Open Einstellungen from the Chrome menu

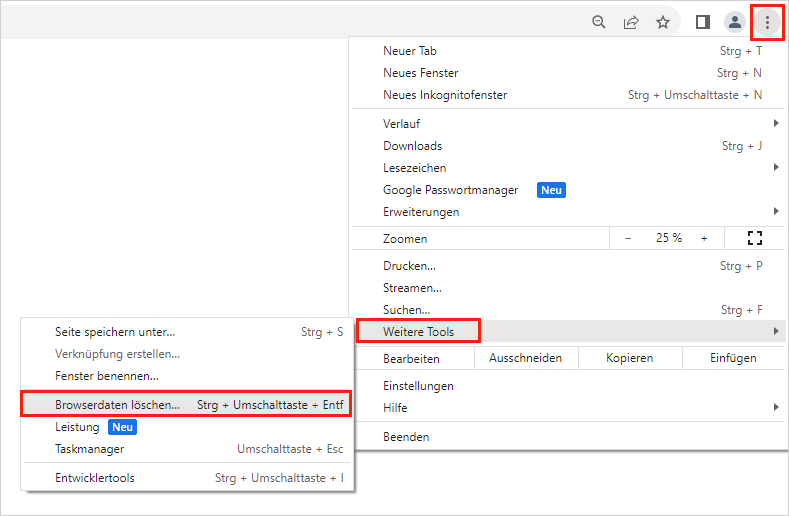[418, 386]
